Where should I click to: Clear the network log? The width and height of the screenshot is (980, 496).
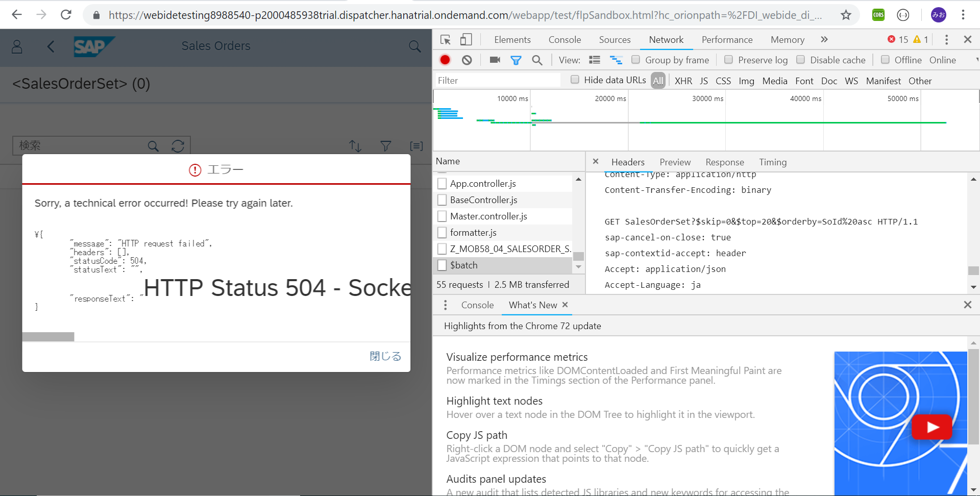(467, 60)
